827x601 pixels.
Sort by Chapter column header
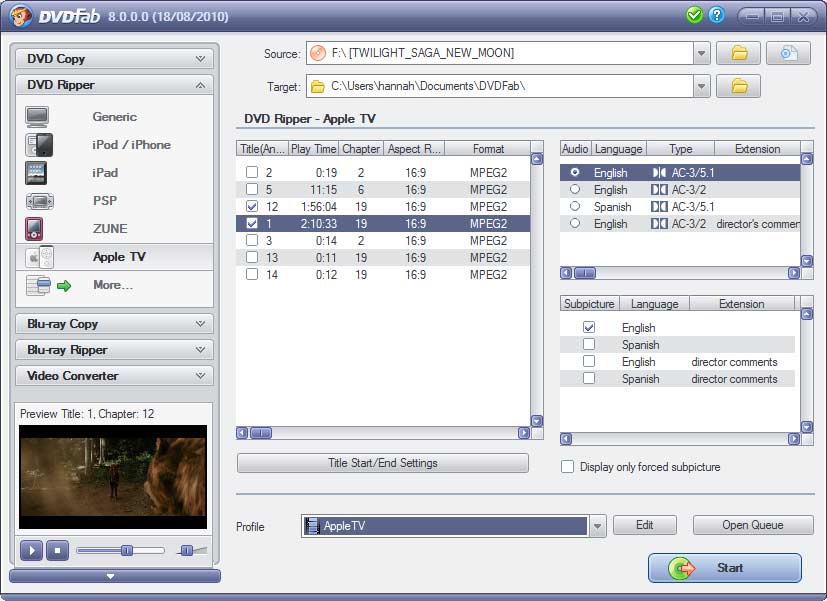[x=361, y=149]
